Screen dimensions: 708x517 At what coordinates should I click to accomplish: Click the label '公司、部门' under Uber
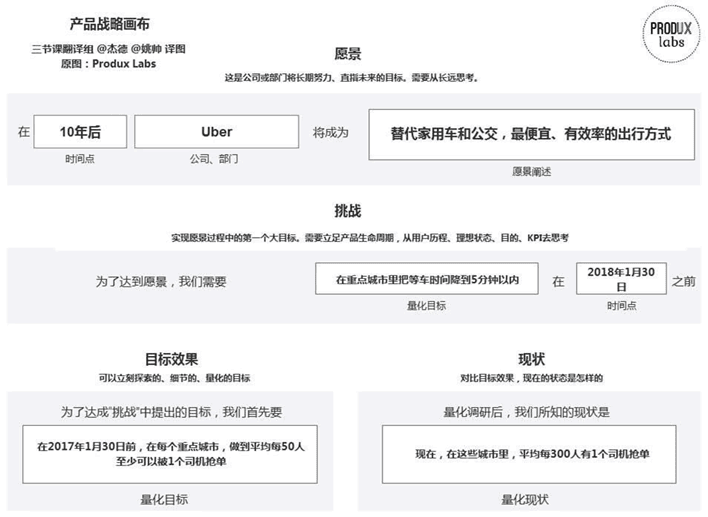pos(214,159)
